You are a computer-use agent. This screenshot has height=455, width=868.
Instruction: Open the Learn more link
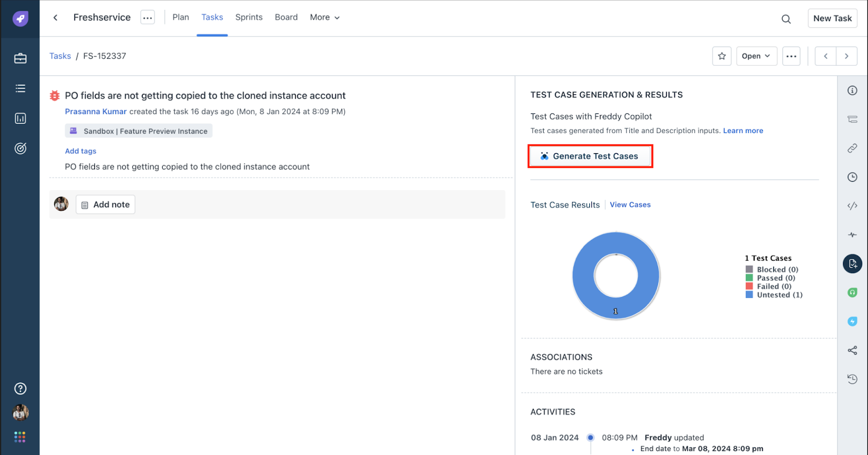[743, 131]
